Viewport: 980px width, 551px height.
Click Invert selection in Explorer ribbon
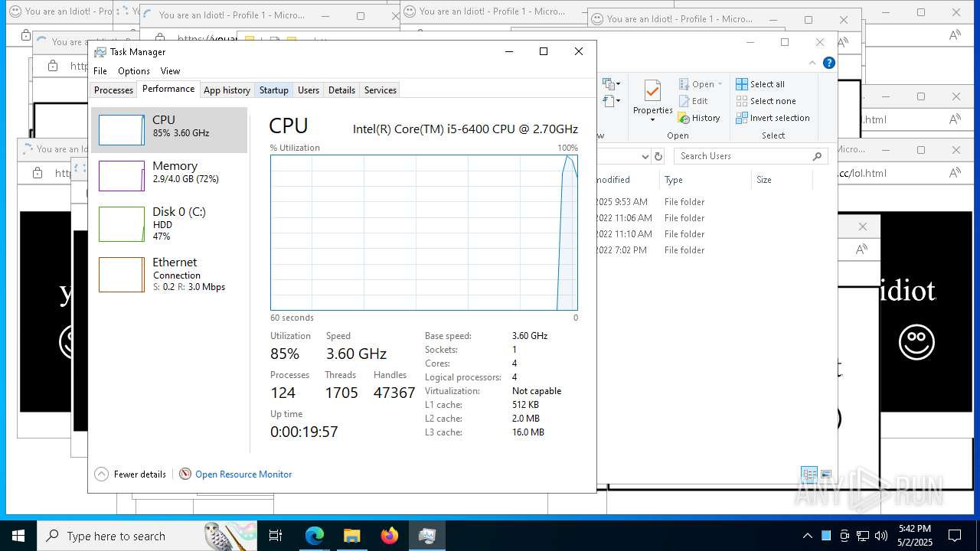coord(773,118)
